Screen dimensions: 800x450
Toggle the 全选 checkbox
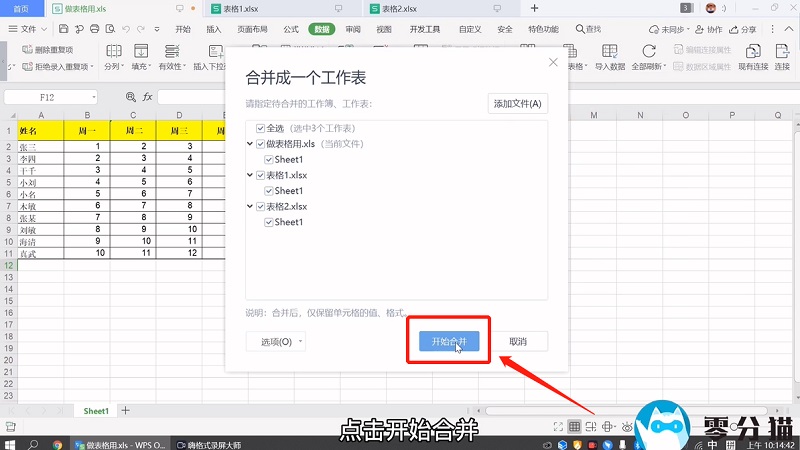coord(261,129)
